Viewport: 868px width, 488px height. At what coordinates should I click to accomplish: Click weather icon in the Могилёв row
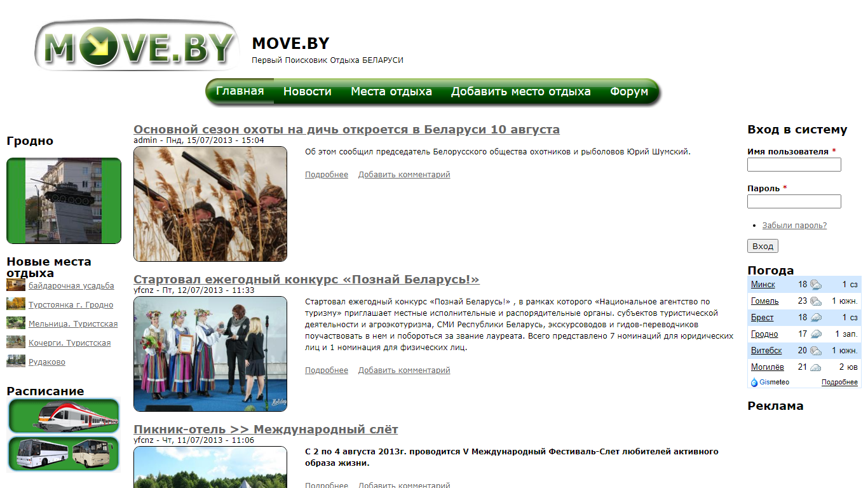pos(816,367)
